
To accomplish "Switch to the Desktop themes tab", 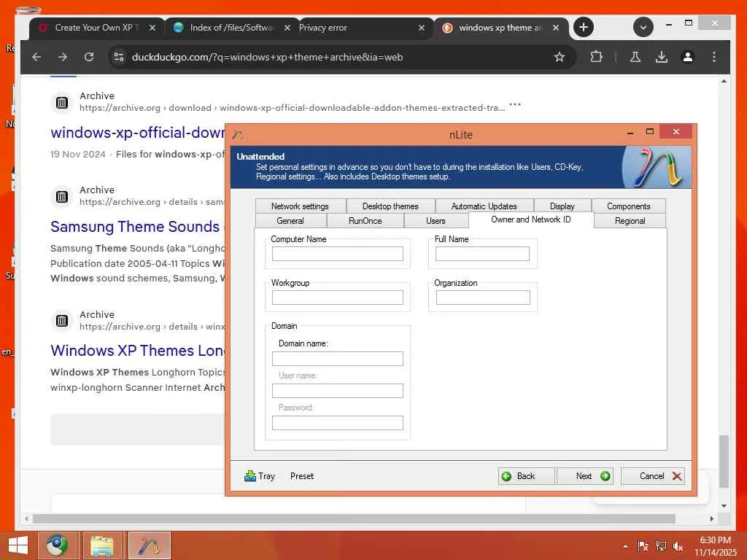I will coord(390,206).
